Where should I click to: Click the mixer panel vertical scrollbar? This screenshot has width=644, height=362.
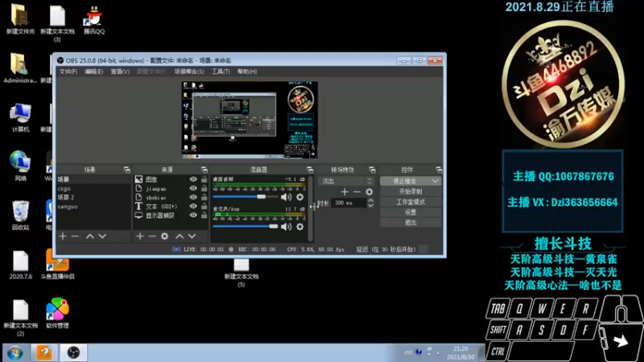311,208
